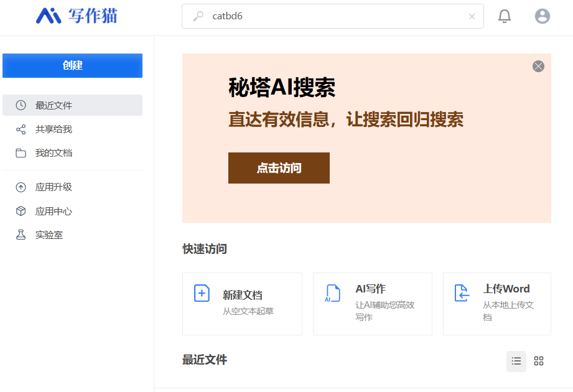Viewport: 573px width, 392px height.
Task: Click the banner subtitle 直达有效信息，让搜索回归搜索
Action: 346,119
